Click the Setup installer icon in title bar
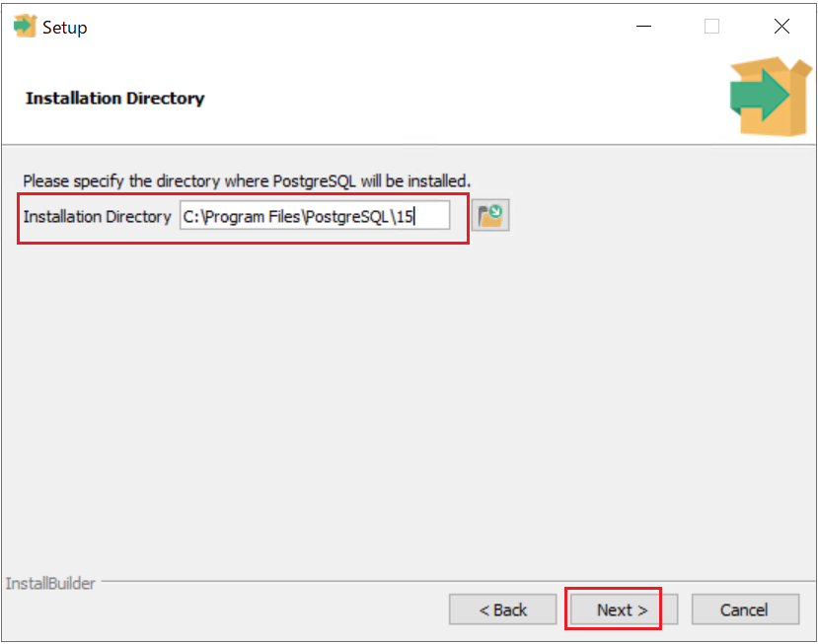Screen dimensions: 818x644 point(25,26)
